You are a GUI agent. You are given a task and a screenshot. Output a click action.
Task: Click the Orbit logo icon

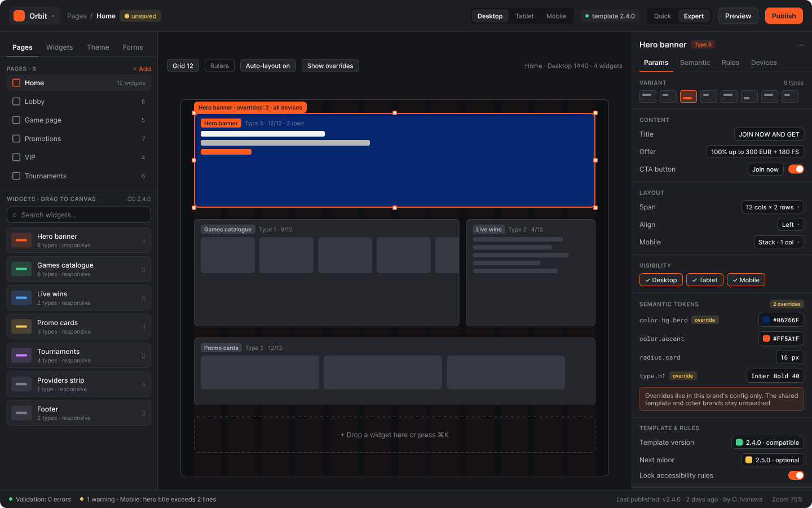[x=19, y=16]
